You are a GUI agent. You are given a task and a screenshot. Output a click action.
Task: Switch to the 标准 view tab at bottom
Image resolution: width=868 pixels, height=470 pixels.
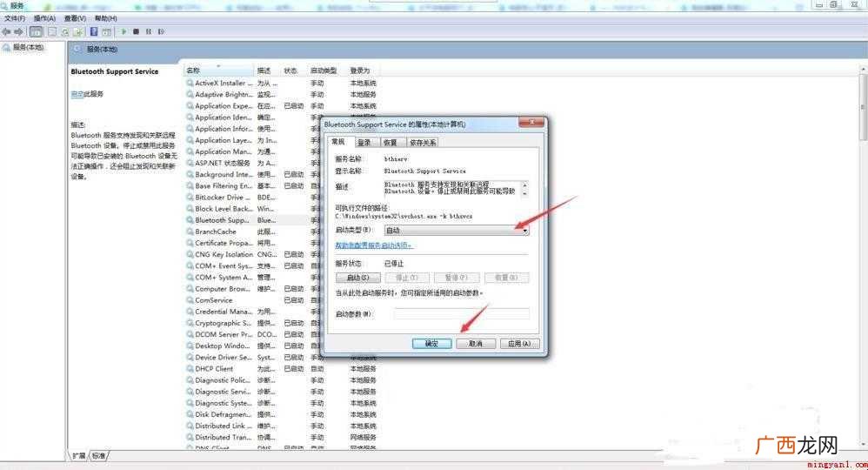(99, 455)
